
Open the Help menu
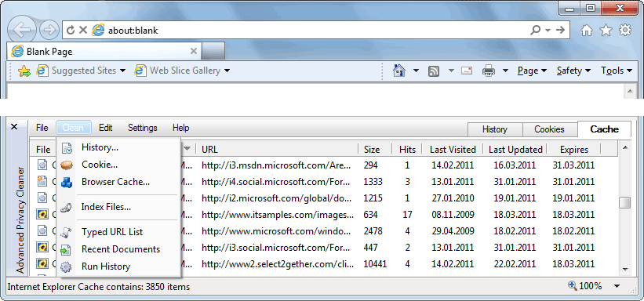(x=180, y=128)
